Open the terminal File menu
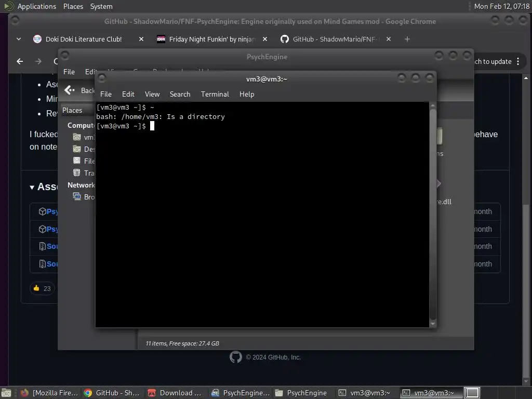The height and width of the screenshot is (399, 532). click(x=106, y=95)
